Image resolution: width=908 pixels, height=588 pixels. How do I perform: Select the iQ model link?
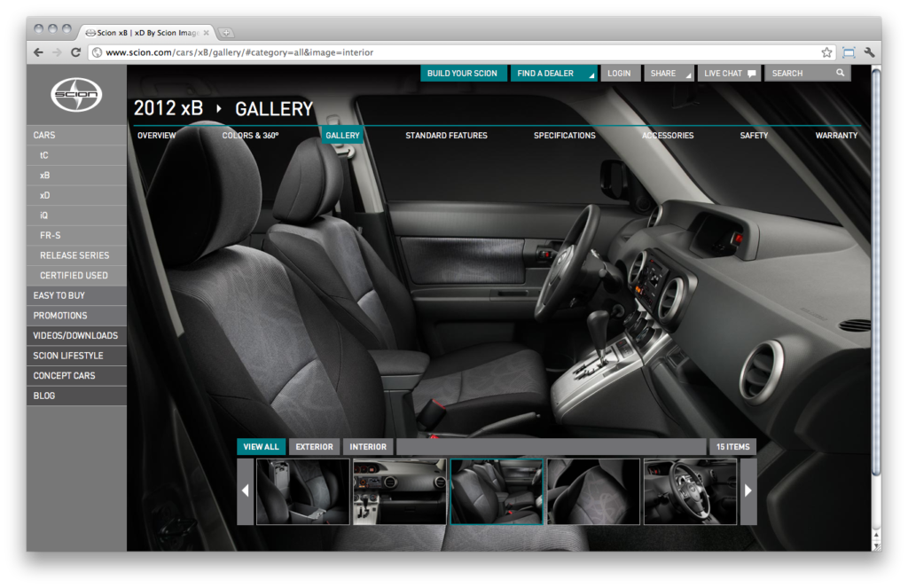[x=76, y=216]
